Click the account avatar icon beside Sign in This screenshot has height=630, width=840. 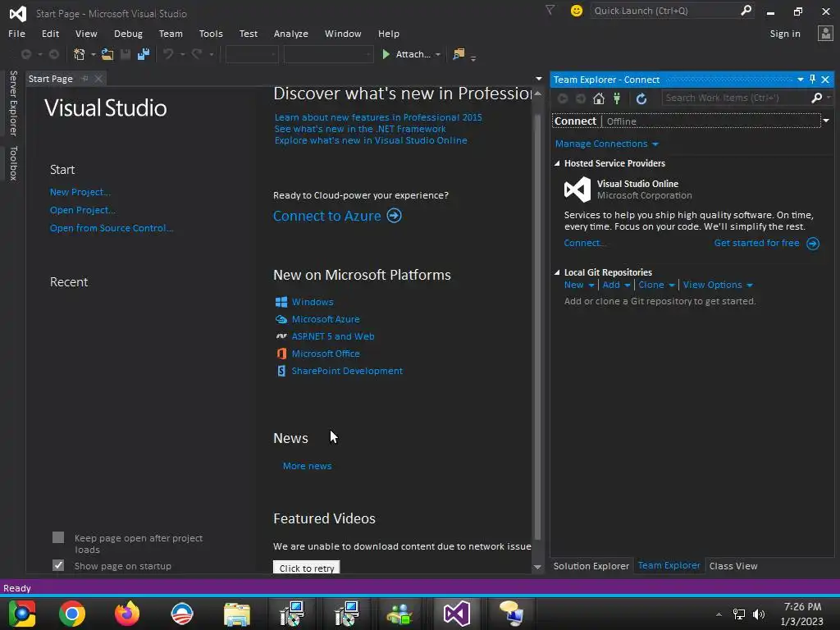(x=825, y=33)
